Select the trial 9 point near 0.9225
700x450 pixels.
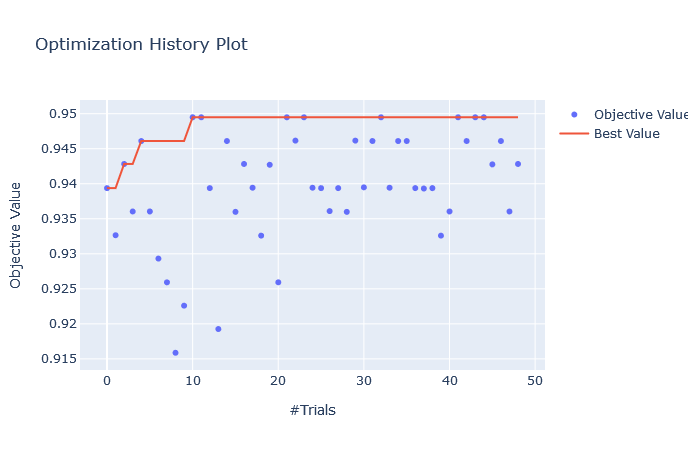click(x=184, y=306)
